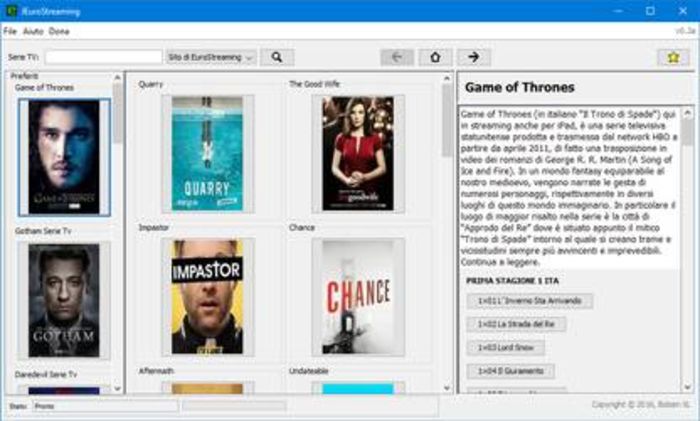The width and height of the screenshot is (700, 421).
Task: Click the Impastor title text
Action: coord(154,227)
